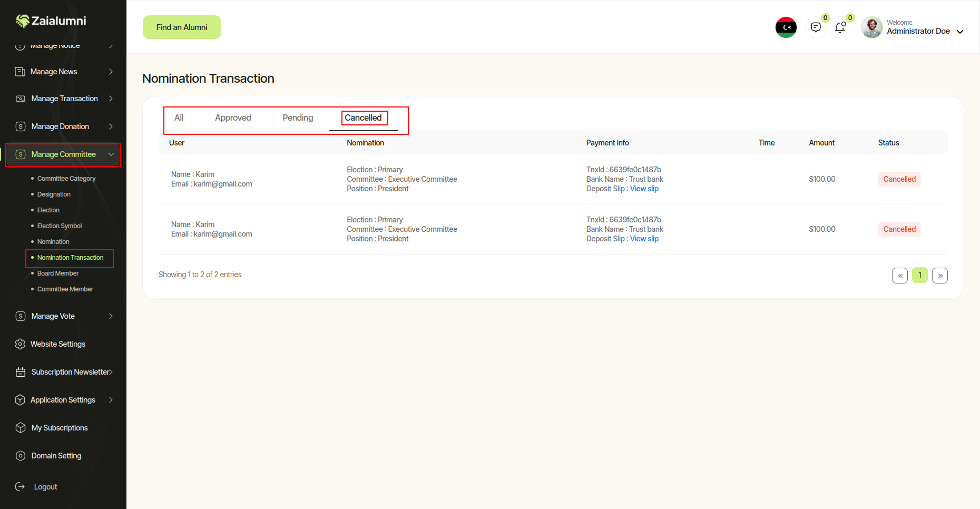Click the Domain Setting icon

[21, 456]
